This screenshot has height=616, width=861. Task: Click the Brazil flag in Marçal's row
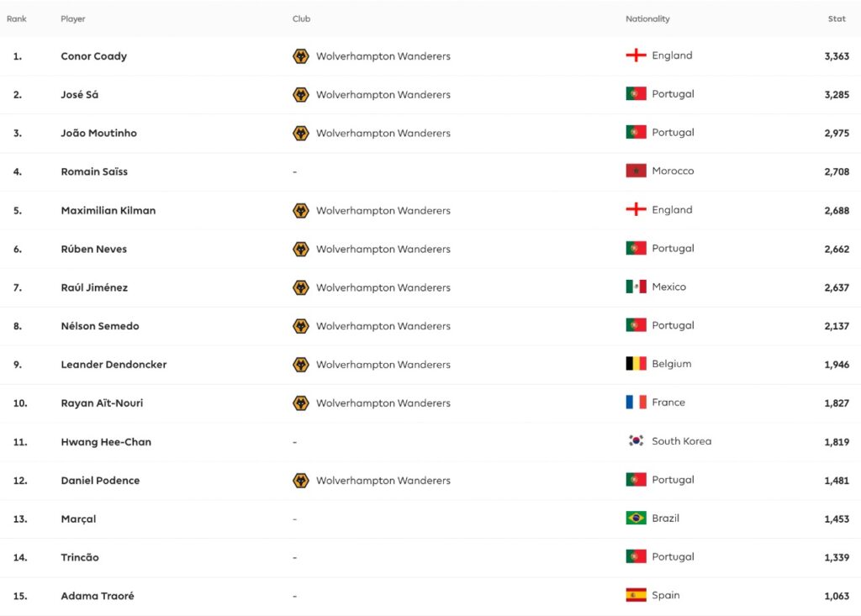(x=636, y=519)
